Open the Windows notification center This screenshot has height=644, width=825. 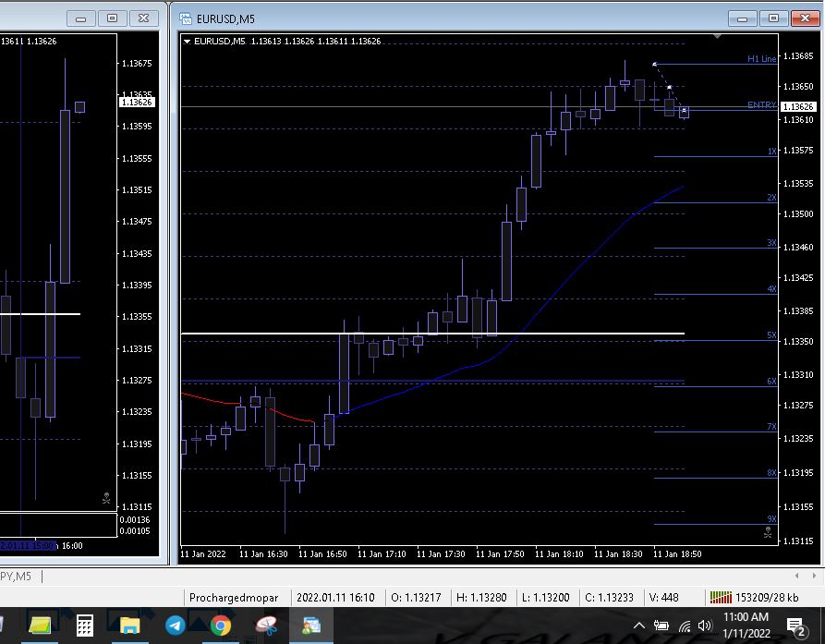coord(795,626)
